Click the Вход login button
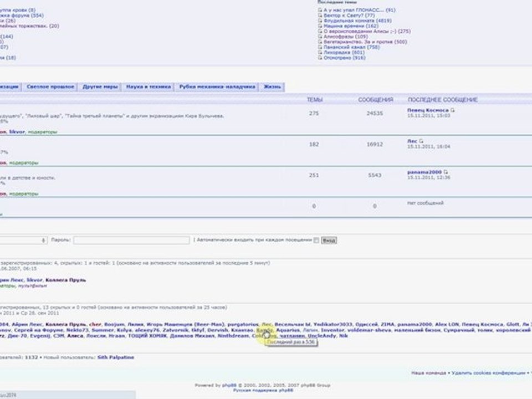The width and height of the screenshot is (532, 399). [329, 240]
